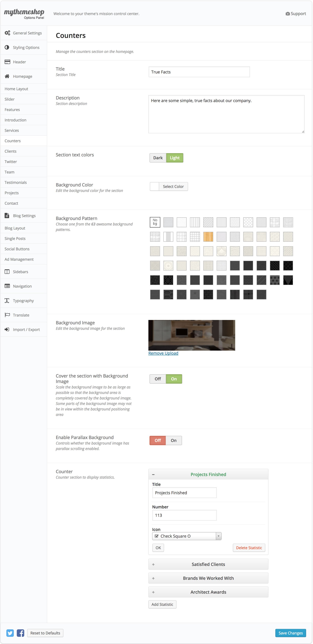Click the Translate flag icon

(7, 315)
